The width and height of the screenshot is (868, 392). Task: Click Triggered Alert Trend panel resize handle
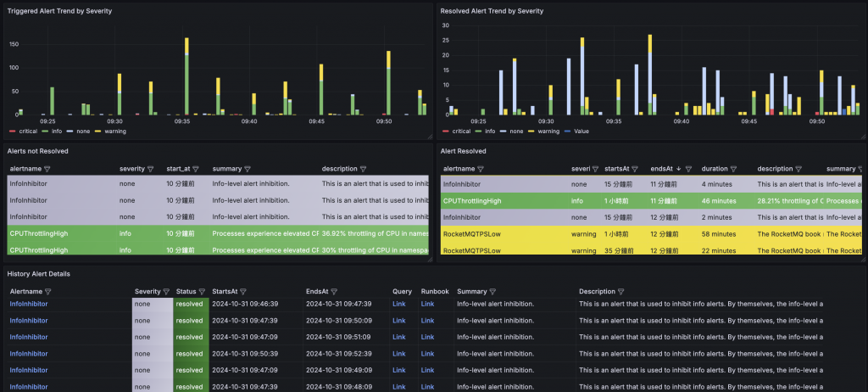pos(430,136)
